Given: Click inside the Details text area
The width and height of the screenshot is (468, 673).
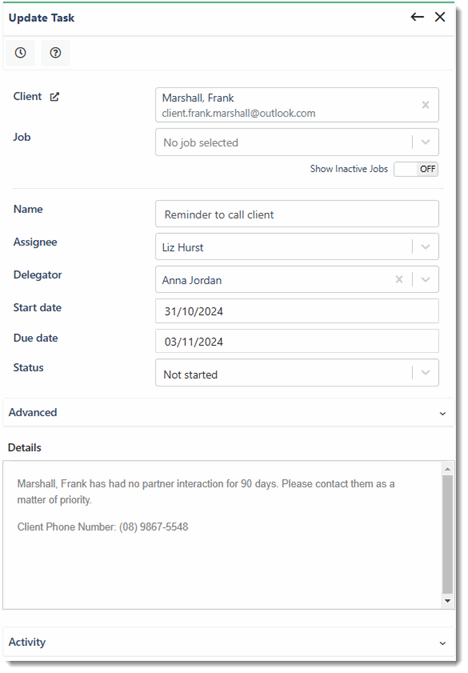Looking at the screenshot, I should point(222,535).
